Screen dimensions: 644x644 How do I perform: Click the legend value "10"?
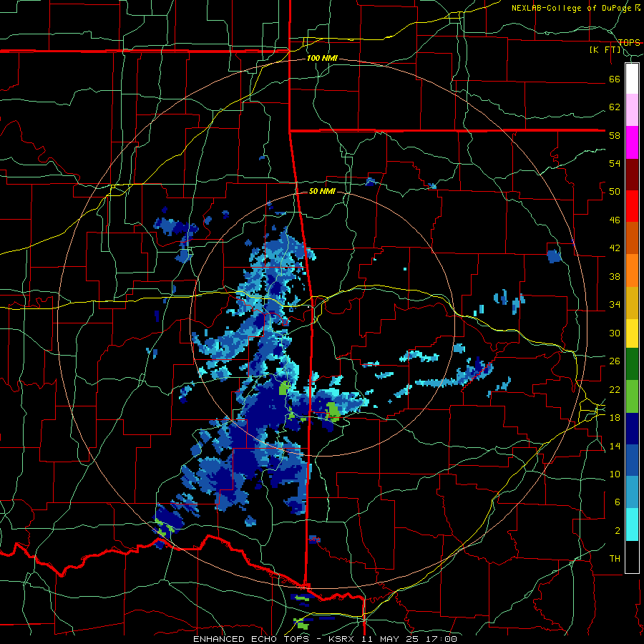615,474
